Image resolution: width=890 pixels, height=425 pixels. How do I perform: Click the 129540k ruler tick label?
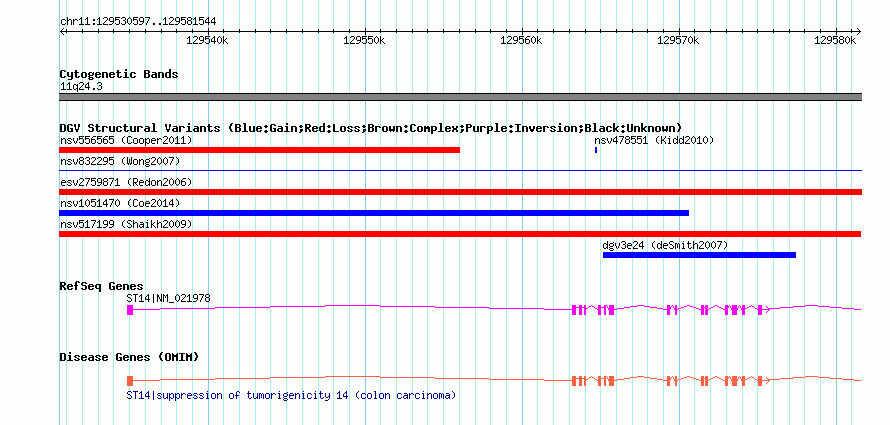click(x=208, y=40)
